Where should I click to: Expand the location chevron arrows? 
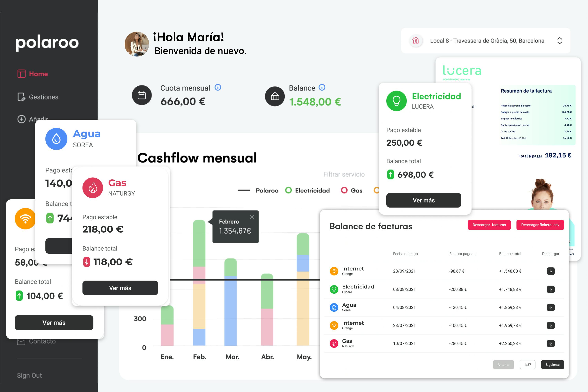click(560, 41)
